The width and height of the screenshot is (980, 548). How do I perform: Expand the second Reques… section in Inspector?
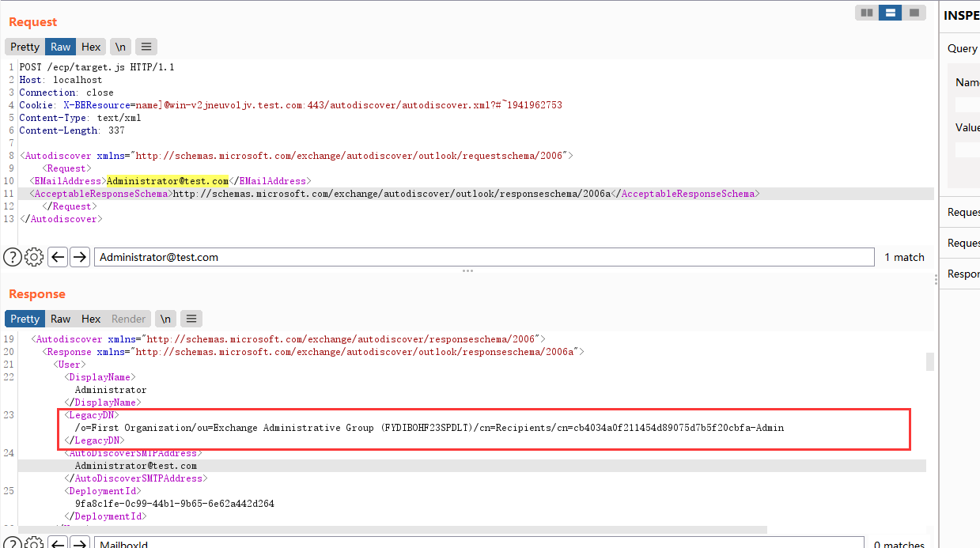pyautogui.click(x=962, y=243)
